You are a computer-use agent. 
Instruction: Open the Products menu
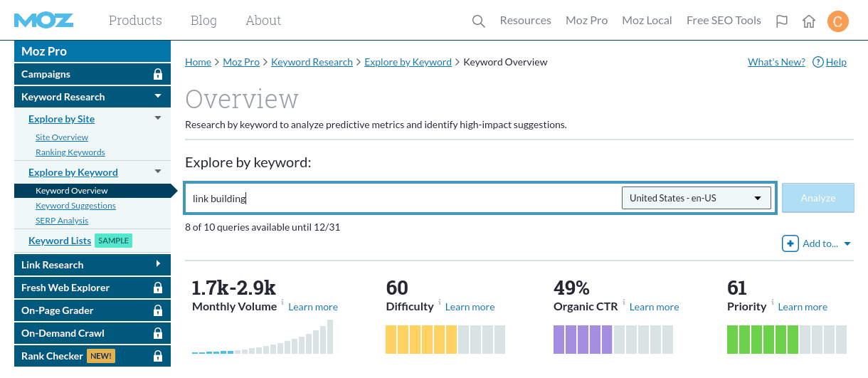click(135, 21)
